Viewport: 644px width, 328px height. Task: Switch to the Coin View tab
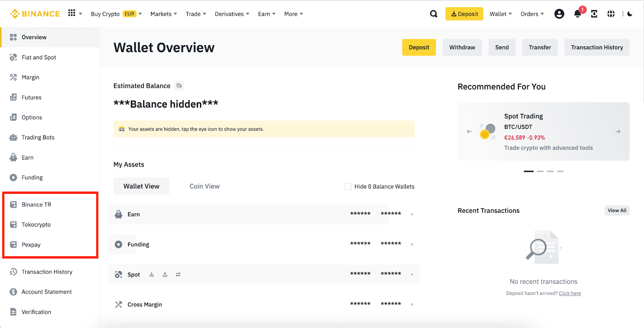click(x=204, y=186)
